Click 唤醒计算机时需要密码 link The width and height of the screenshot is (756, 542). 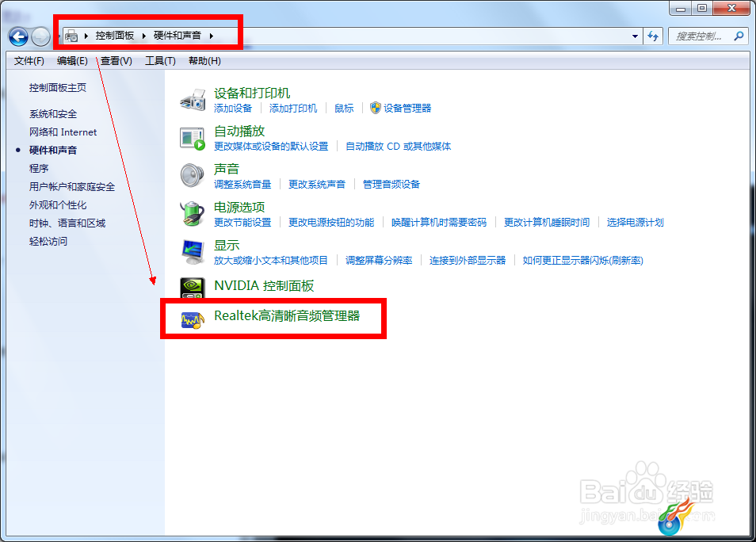(439, 223)
